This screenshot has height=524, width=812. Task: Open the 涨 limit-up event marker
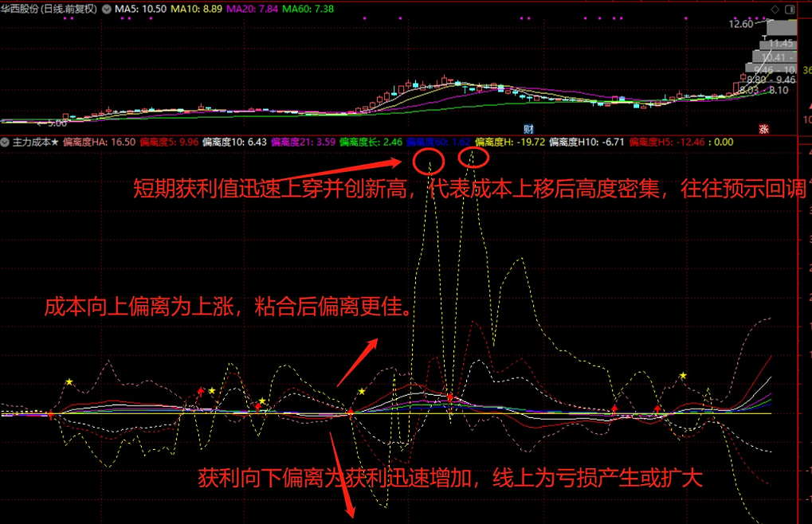[764, 129]
